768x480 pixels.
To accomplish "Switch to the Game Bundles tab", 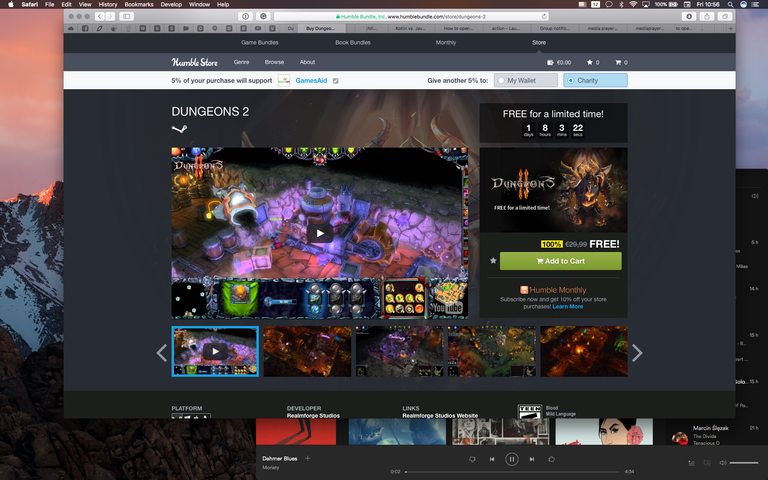I will [260, 43].
